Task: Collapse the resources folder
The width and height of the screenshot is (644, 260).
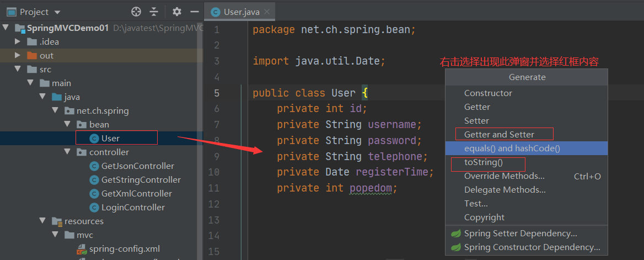Action: (x=42, y=221)
